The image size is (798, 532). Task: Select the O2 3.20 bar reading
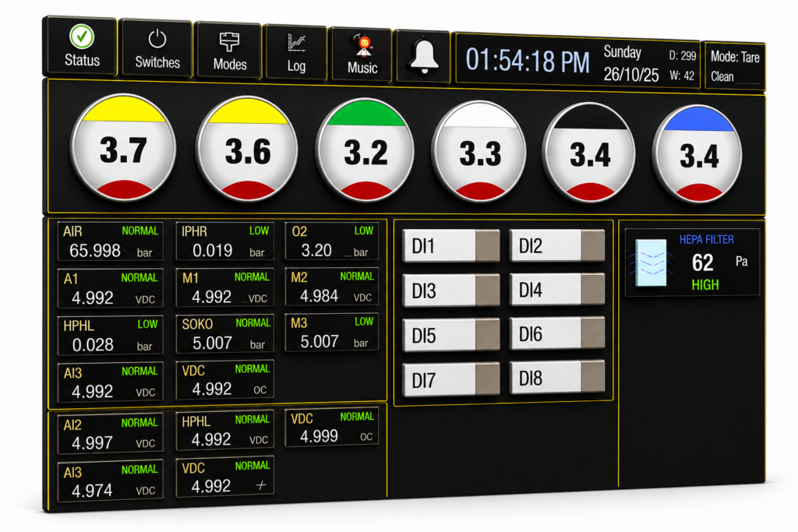point(331,241)
